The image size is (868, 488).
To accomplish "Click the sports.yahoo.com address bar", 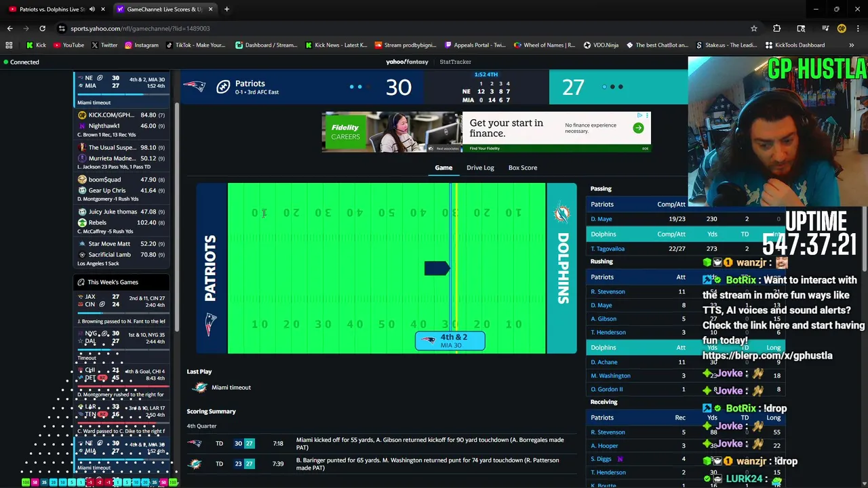I will coord(407,28).
